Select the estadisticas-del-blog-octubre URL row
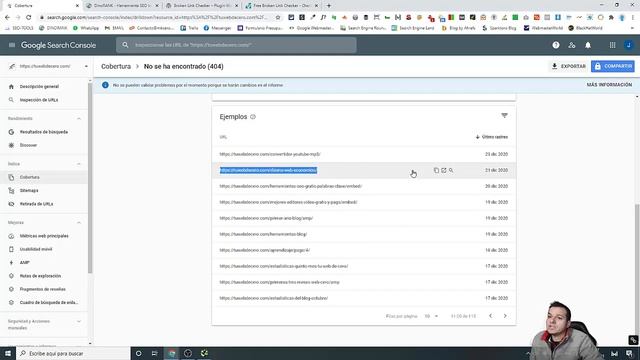This screenshot has width=640, height=360. [364, 298]
